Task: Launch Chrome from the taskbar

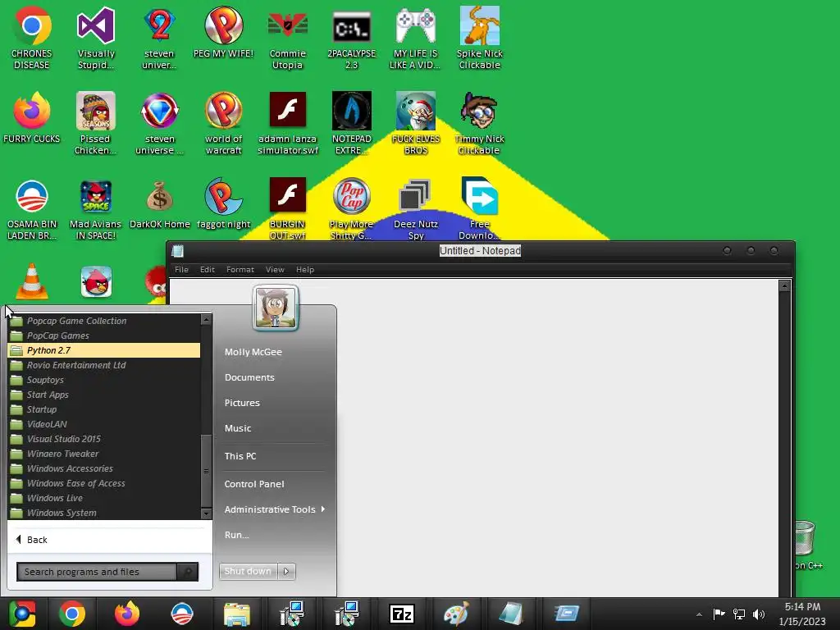Action: pyautogui.click(x=72, y=614)
